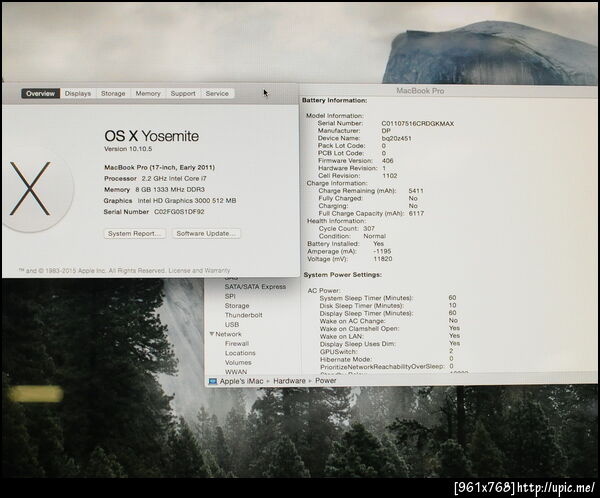Click the Battery Installed Yes row
The width and height of the screenshot is (600, 498).
click(346, 244)
